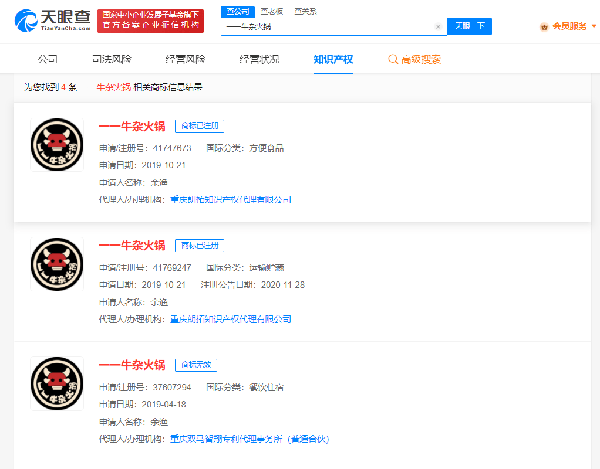Open the agency link in the first result
Viewport: 600px width, 469px height.
[231, 199]
